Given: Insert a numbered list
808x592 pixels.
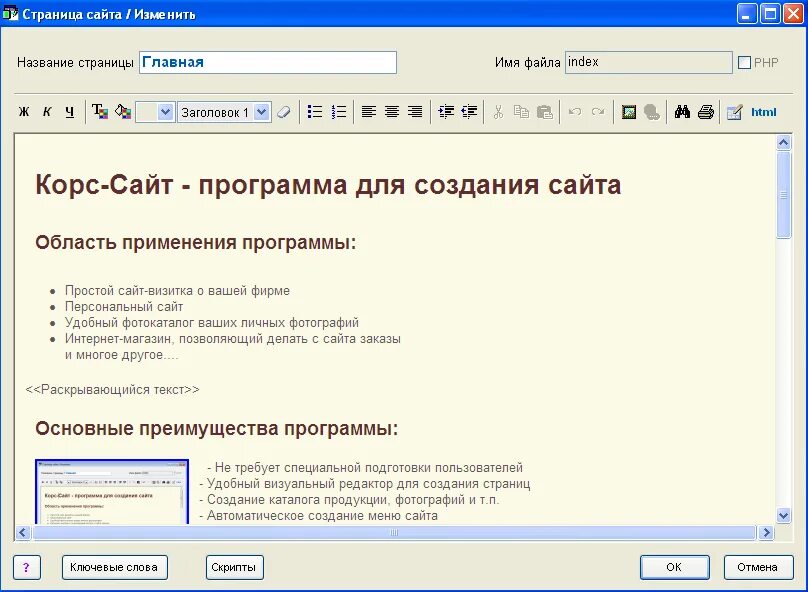Looking at the screenshot, I should coord(339,112).
